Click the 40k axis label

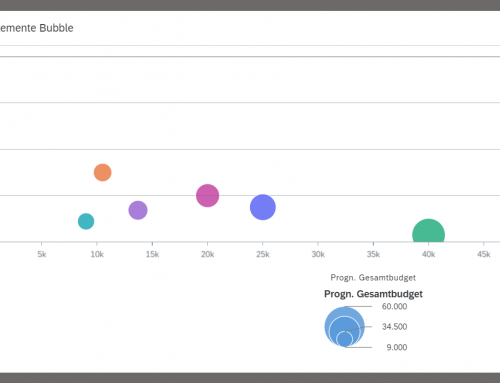[429, 254]
